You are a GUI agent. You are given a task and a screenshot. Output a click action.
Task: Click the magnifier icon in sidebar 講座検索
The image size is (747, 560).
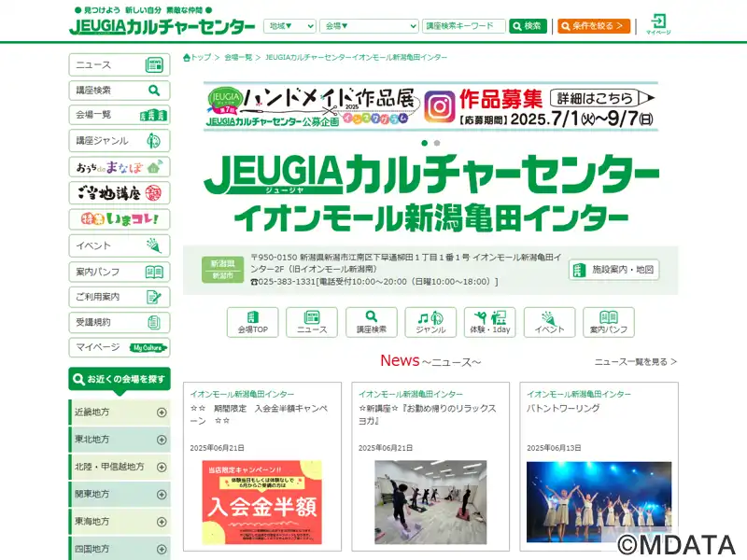pyautogui.click(x=154, y=90)
